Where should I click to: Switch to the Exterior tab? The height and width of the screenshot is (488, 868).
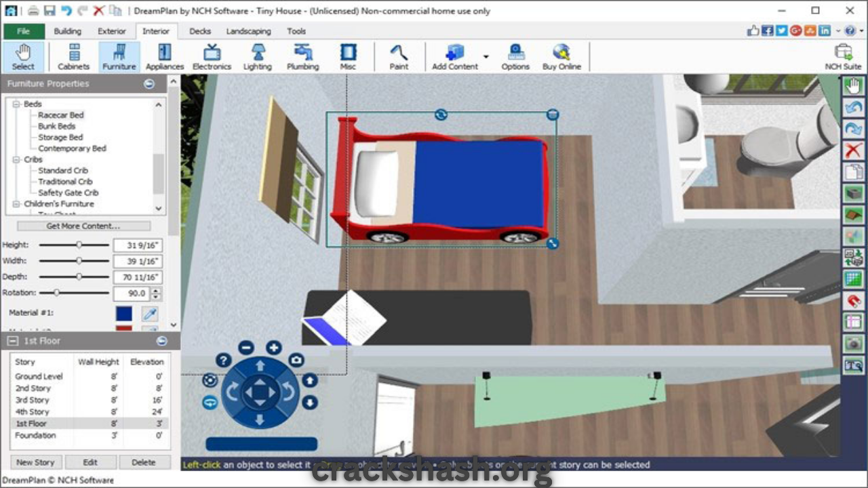coord(112,31)
